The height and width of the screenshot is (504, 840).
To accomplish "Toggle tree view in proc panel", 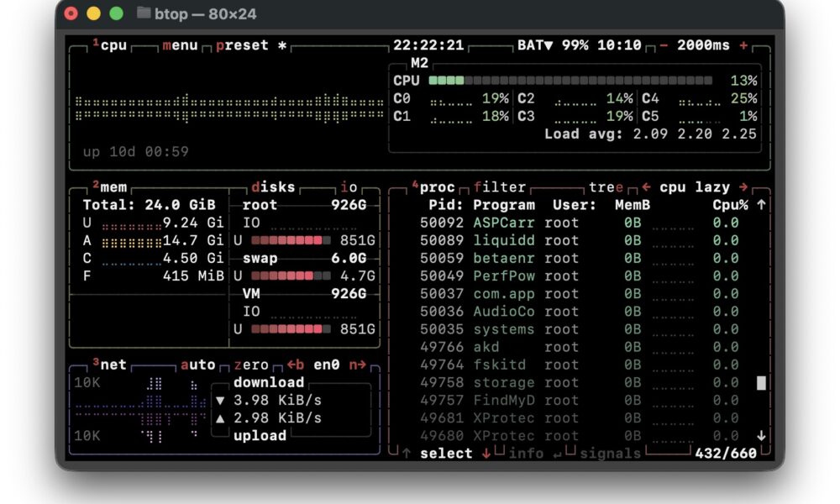I will [x=606, y=187].
